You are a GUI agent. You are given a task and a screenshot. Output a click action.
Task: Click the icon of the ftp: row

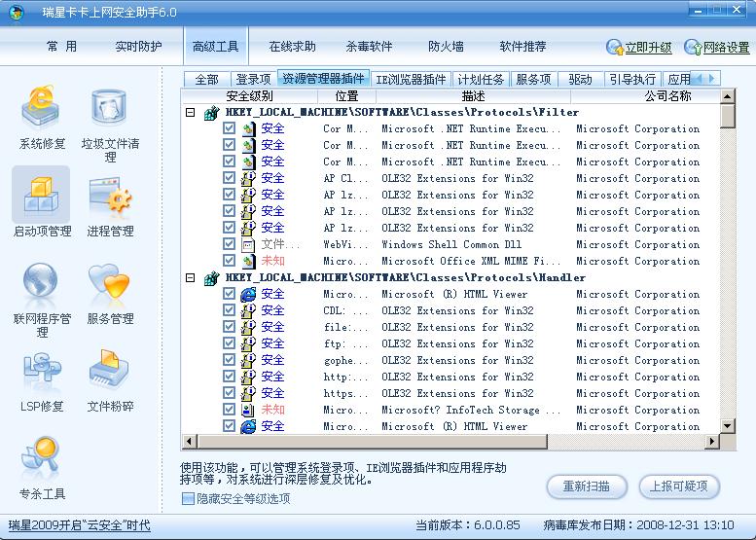click(x=248, y=343)
